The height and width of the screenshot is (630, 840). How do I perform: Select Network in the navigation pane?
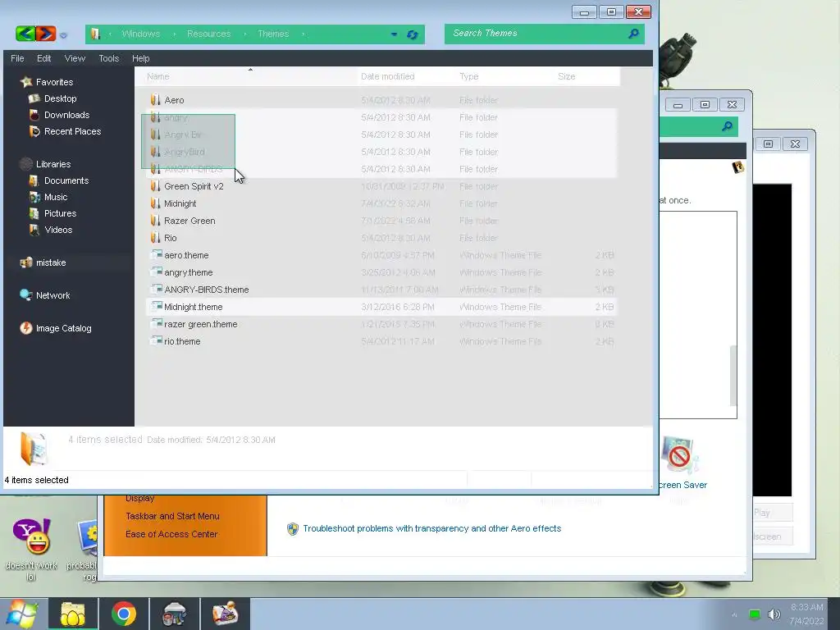(x=52, y=295)
